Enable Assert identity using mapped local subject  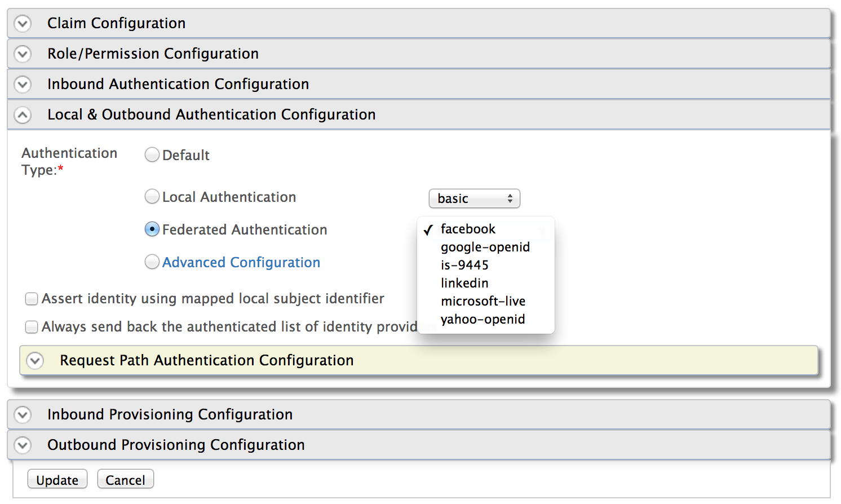pyautogui.click(x=32, y=299)
